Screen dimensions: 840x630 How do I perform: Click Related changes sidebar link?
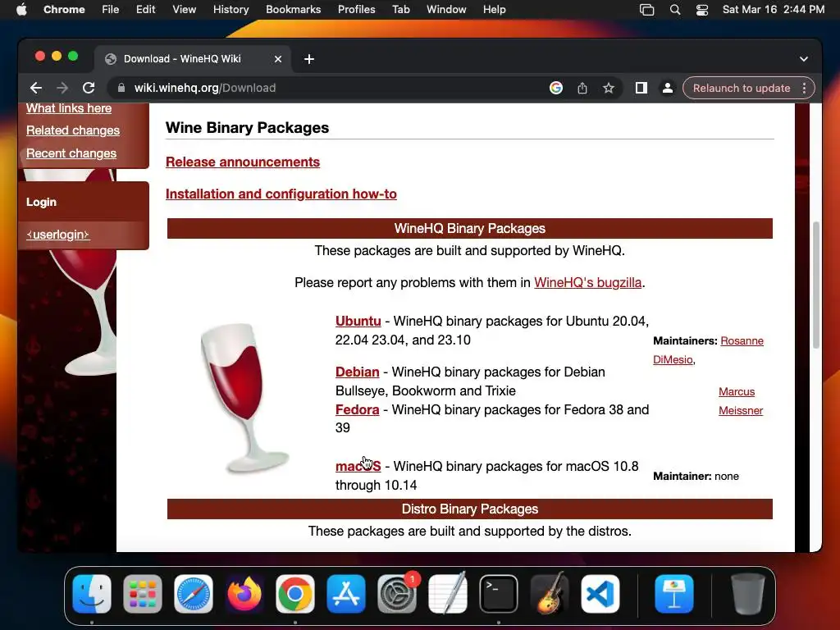(73, 130)
